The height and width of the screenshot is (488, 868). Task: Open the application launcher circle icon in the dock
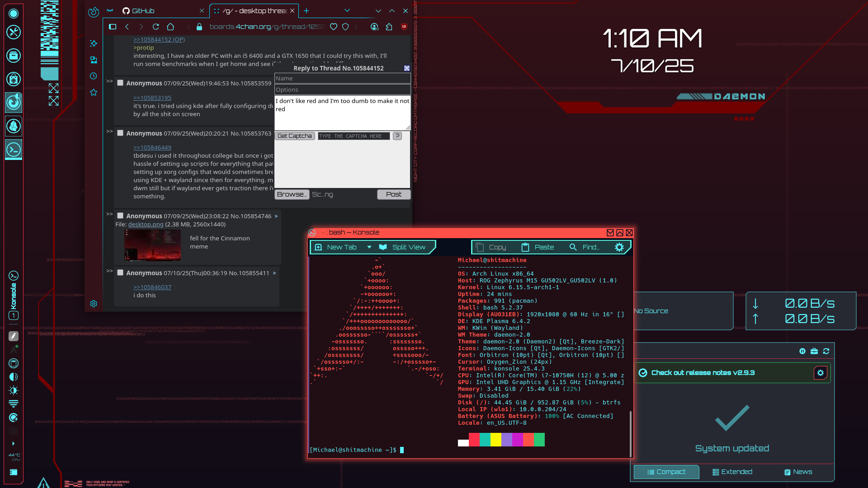[x=14, y=14]
